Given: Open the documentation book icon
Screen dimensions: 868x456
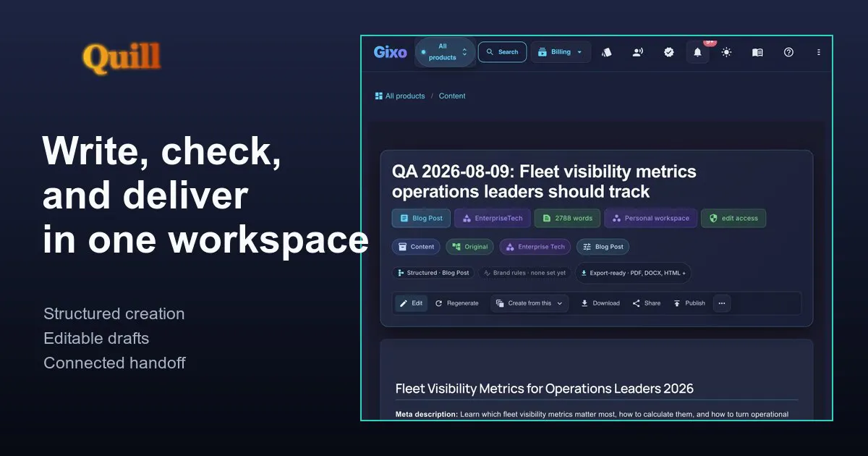Looking at the screenshot, I should tap(757, 52).
